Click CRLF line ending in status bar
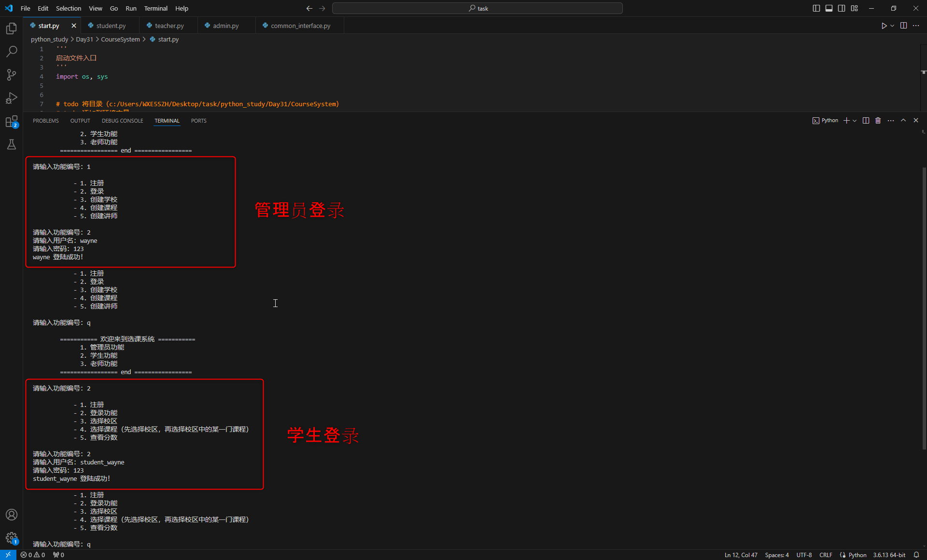 point(826,555)
